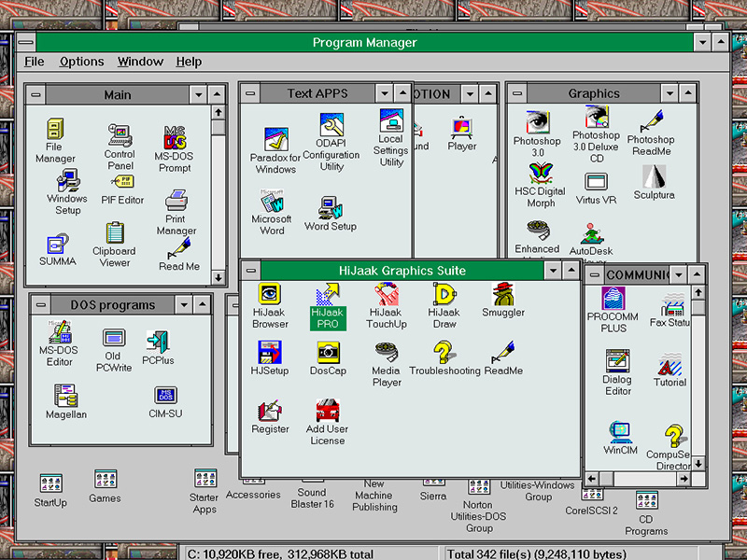The image size is (747, 560).
Task: Click the PCPlus icon
Action: [158, 342]
